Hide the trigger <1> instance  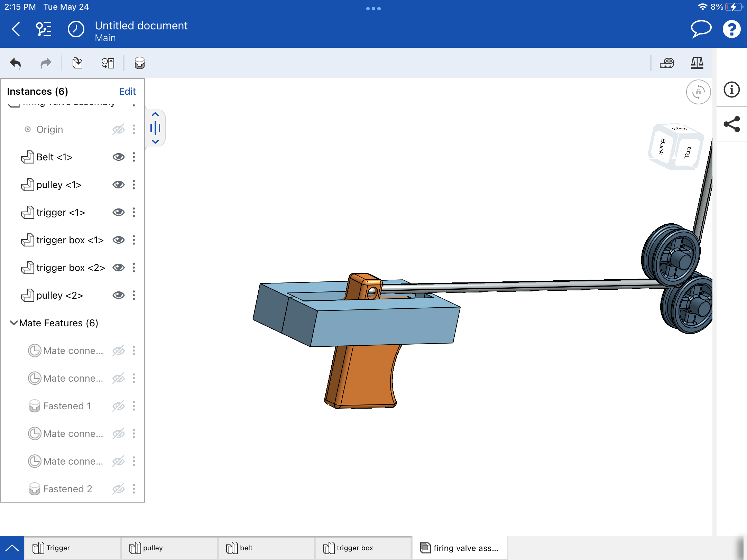[x=118, y=212]
